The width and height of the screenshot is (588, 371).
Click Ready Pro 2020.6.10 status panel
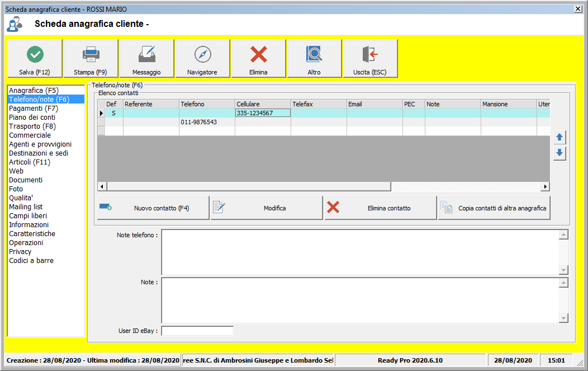[x=410, y=360]
